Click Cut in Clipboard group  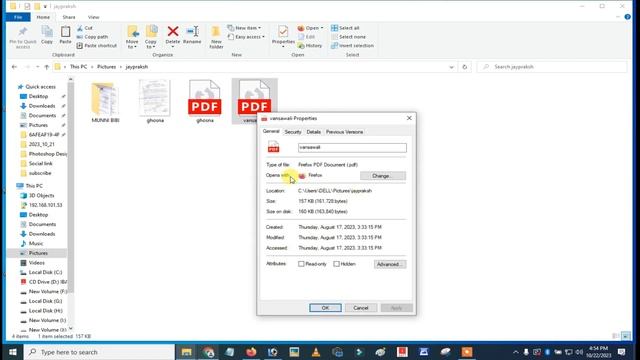(x=85, y=28)
